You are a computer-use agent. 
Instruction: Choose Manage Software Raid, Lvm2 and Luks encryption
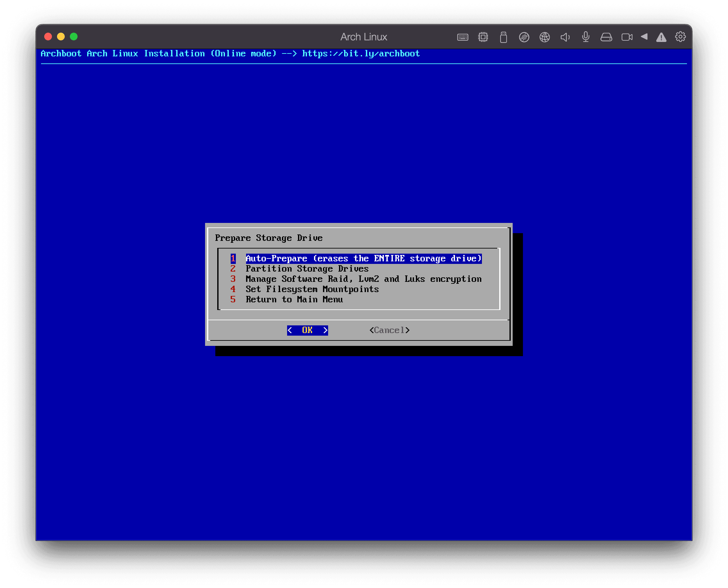point(356,279)
